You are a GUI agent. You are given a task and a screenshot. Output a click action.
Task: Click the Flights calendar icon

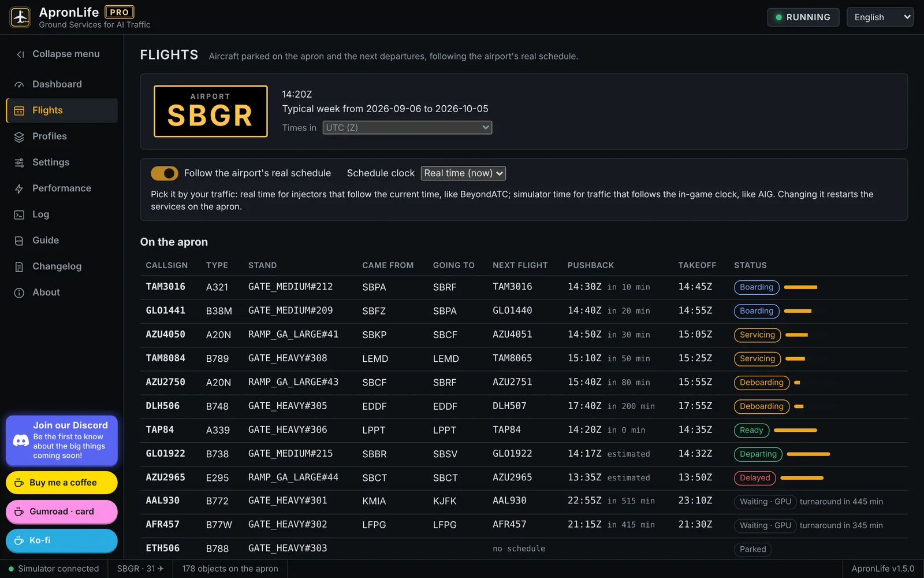19,110
